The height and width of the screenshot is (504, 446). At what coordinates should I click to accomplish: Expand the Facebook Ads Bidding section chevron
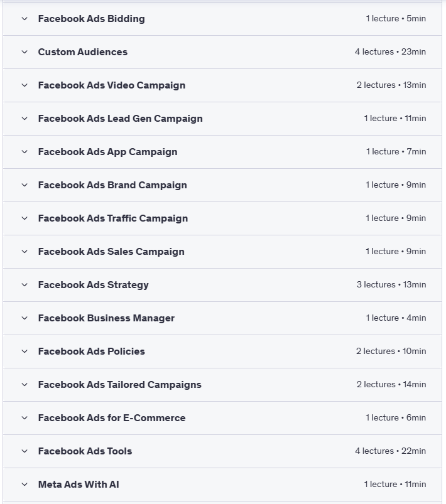(x=24, y=19)
